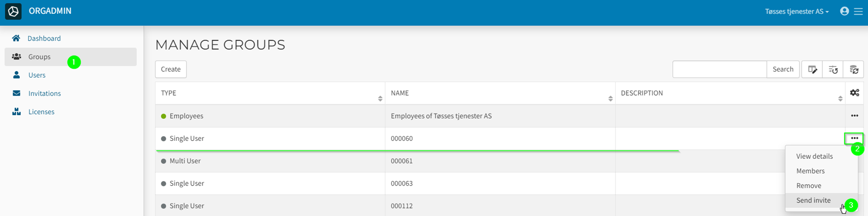Click the refresh data icon

[x=854, y=69]
